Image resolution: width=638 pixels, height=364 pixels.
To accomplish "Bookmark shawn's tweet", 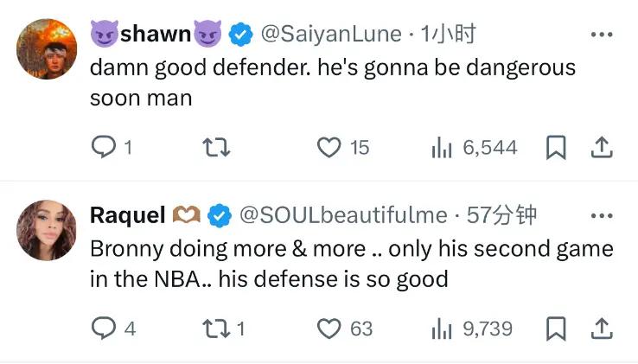I will pyautogui.click(x=556, y=148).
